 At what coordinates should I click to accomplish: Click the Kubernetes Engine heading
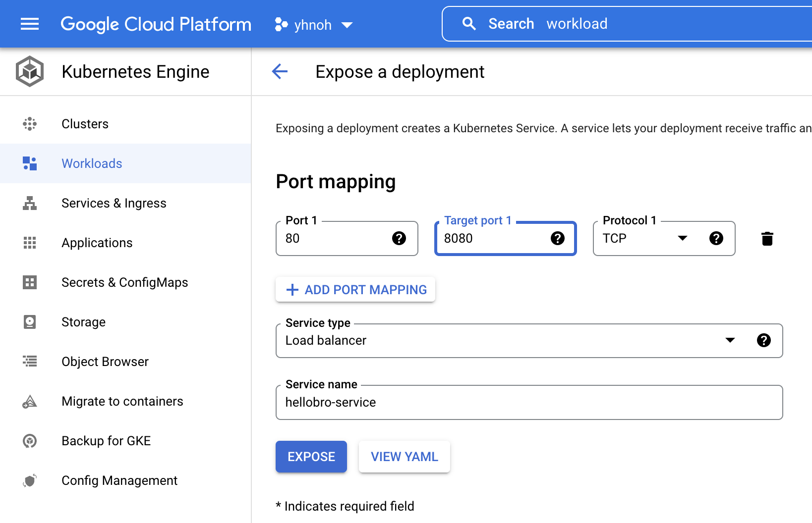click(x=135, y=72)
